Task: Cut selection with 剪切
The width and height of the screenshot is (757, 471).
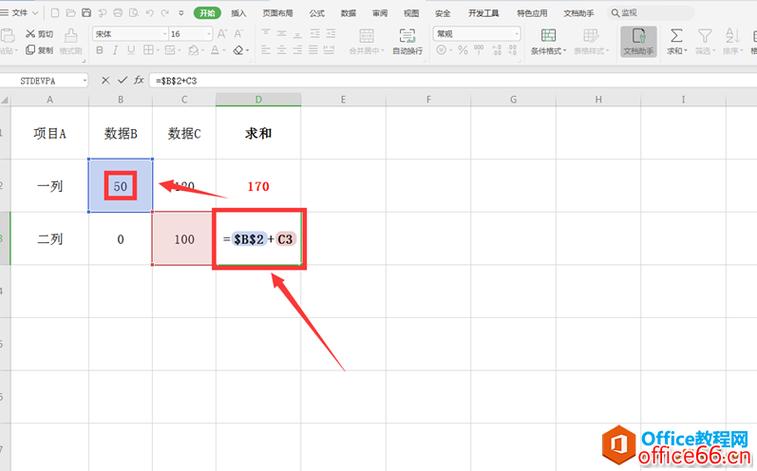Action: 40,34
